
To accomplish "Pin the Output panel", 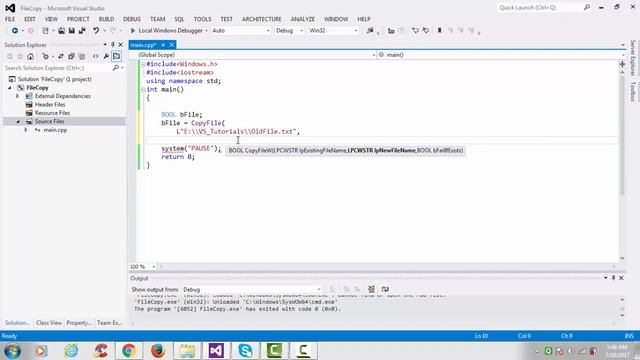I will pos(613,278).
